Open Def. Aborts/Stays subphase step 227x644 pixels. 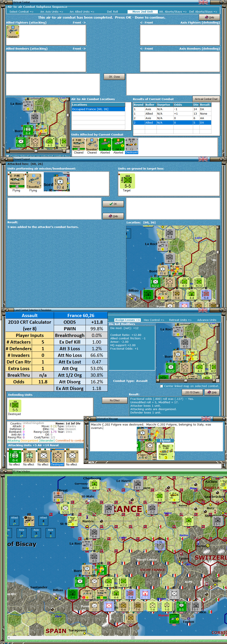[203, 12]
